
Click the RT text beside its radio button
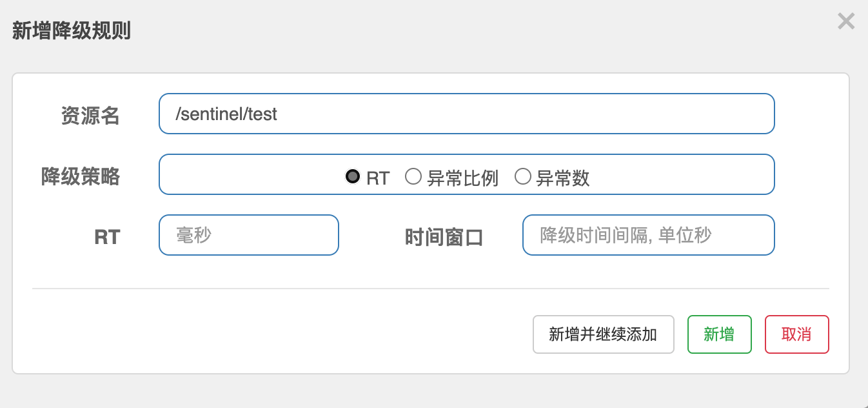coord(378,178)
